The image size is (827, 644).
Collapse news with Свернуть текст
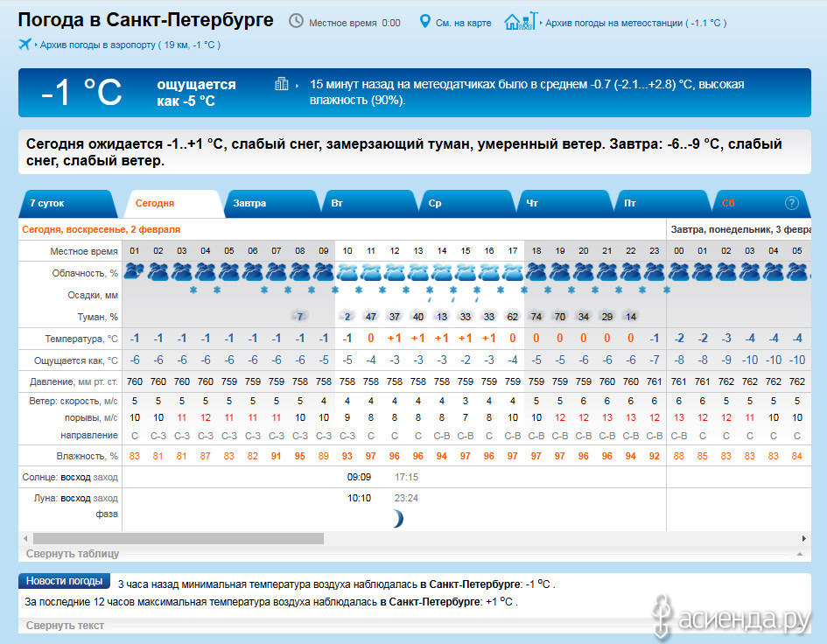tap(65, 626)
